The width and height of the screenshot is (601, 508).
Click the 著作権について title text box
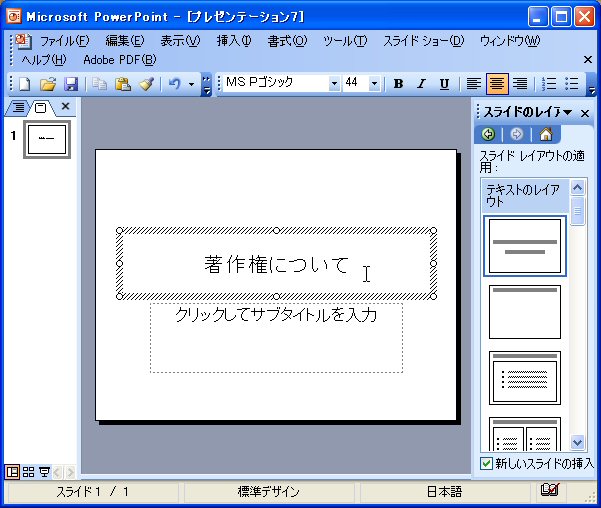[x=276, y=265]
